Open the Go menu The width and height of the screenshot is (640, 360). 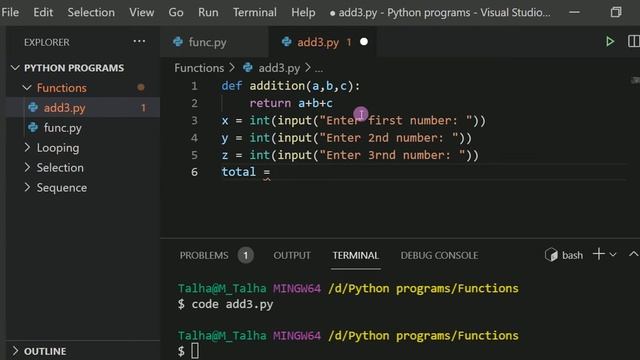click(x=176, y=12)
